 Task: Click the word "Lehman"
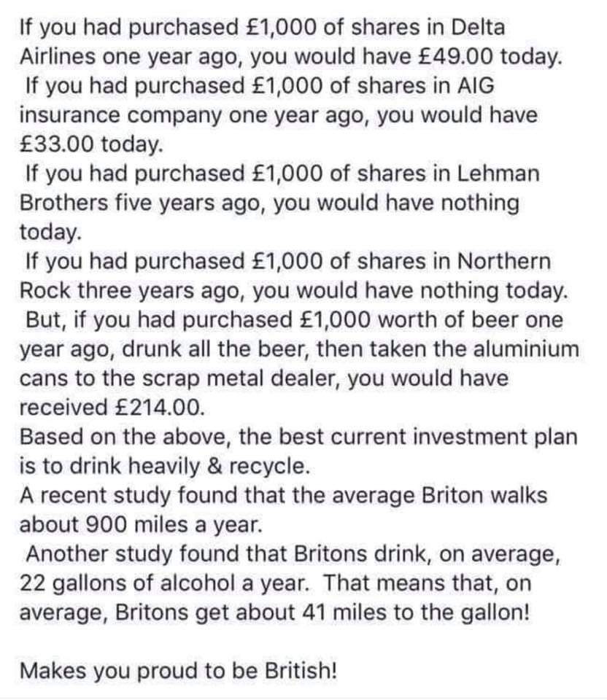pyautogui.click(x=498, y=174)
